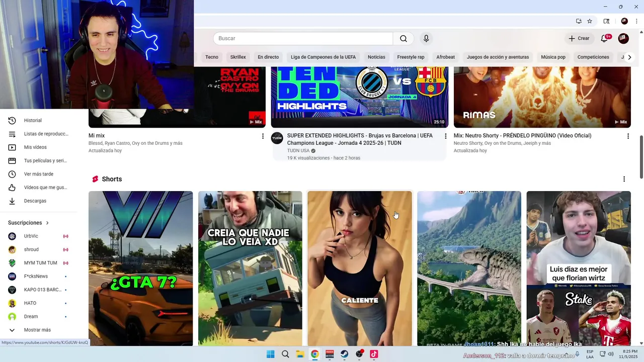Open SUPER EXTENDED HIGHLIGHTS video title
Screen dimensions: 644x362
pyautogui.click(x=360, y=139)
